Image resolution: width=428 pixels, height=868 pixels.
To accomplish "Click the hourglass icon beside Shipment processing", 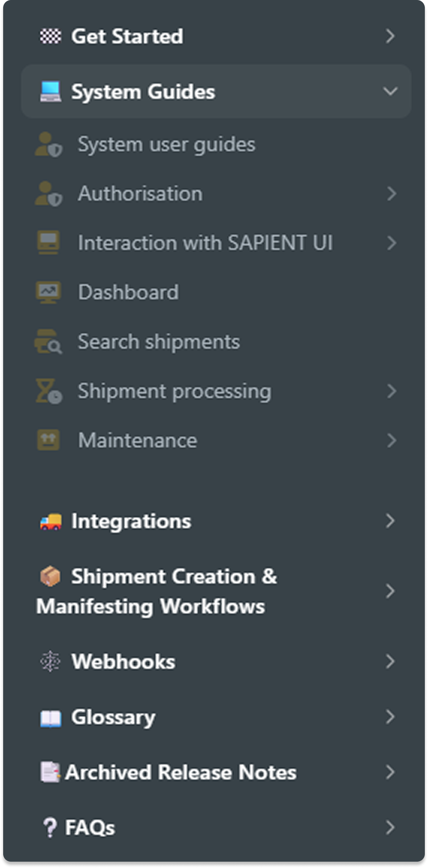I will pyautogui.click(x=49, y=391).
